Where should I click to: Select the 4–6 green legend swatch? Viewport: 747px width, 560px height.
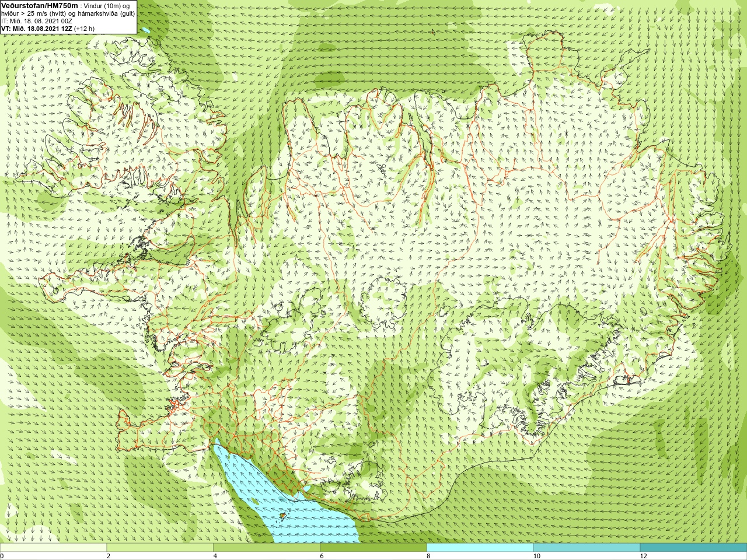(267, 548)
